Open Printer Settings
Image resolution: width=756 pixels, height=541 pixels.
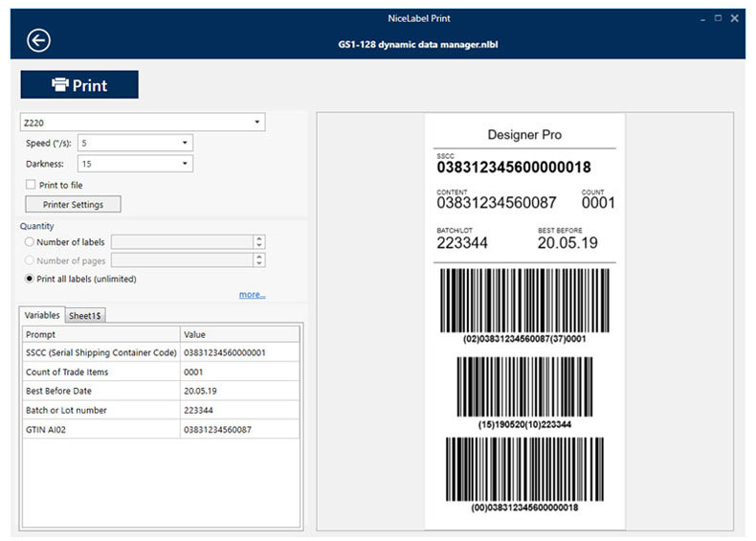tap(73, 204)
